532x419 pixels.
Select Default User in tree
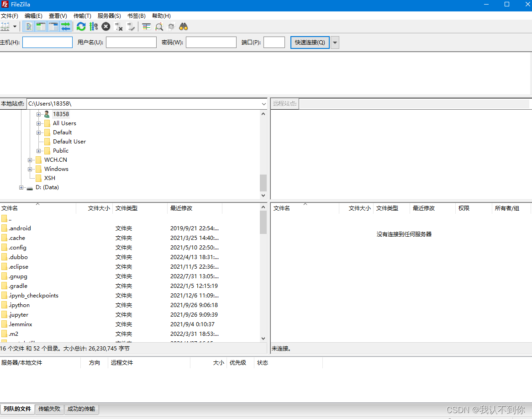(69, 142)
